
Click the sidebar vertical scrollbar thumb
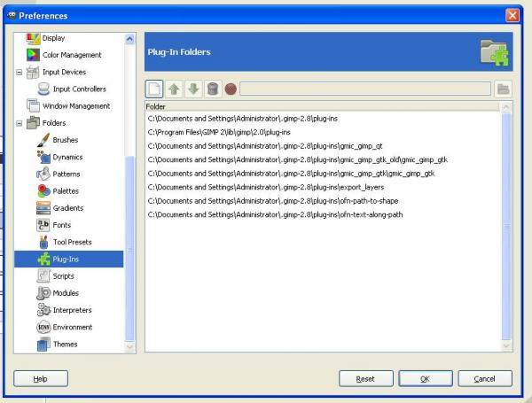(129, 249)
